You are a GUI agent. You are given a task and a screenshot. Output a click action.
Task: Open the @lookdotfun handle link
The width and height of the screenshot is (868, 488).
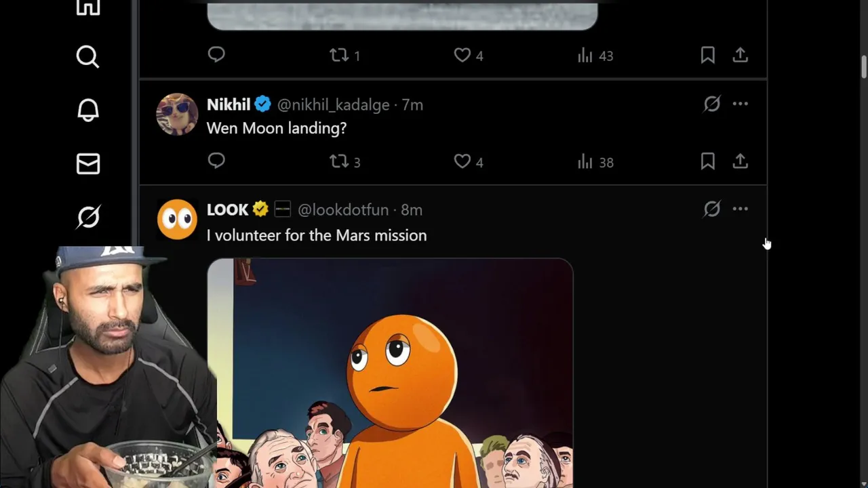click(343, 210)
